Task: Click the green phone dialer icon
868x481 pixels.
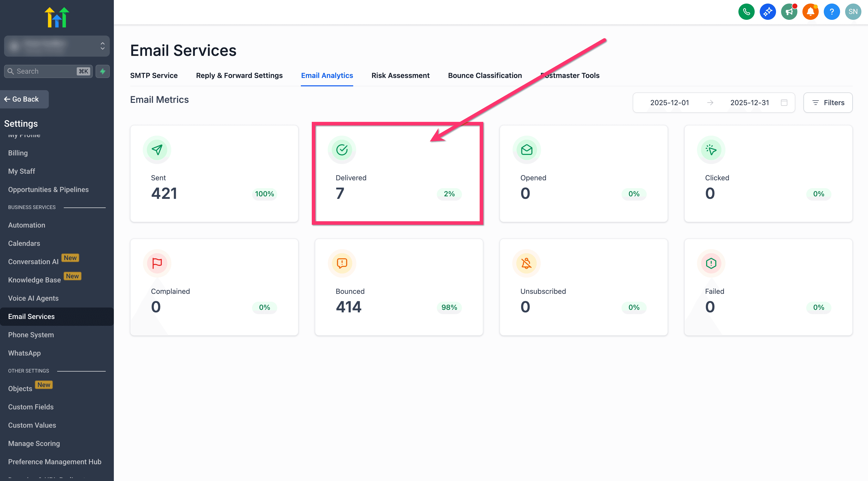Action: 746,12
